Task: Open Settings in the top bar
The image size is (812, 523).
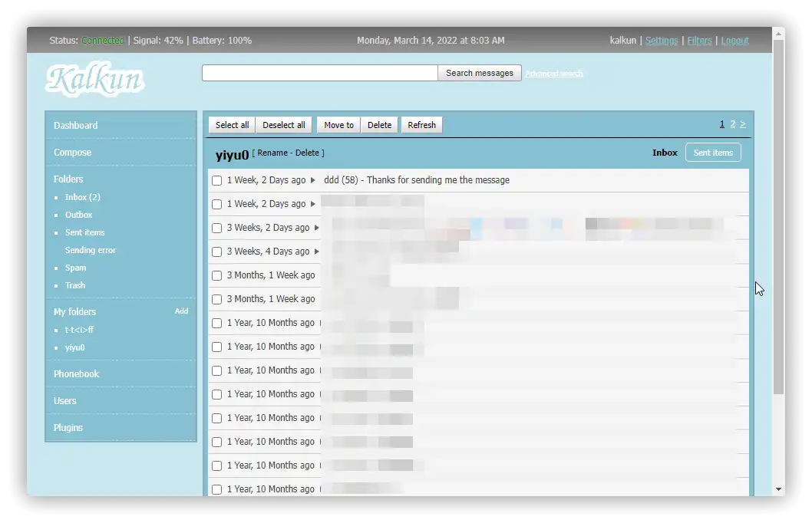Action: [662, 41]
